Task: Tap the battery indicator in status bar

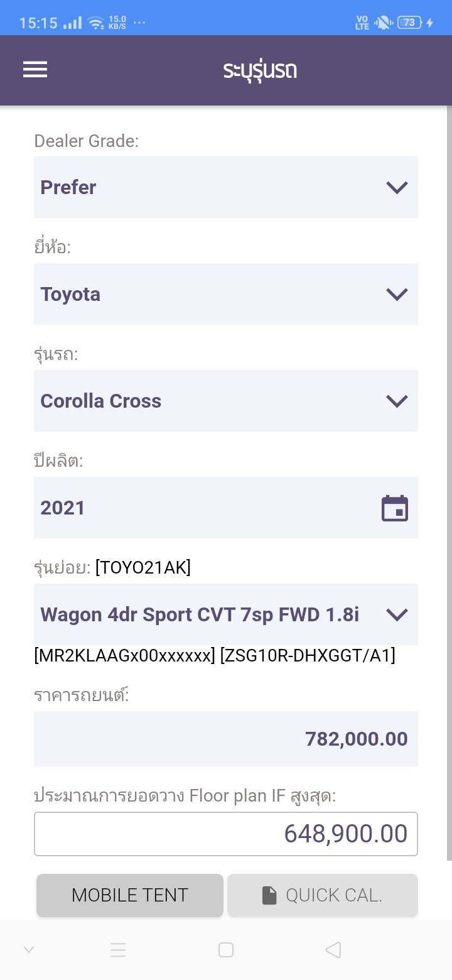Action: 409,23
